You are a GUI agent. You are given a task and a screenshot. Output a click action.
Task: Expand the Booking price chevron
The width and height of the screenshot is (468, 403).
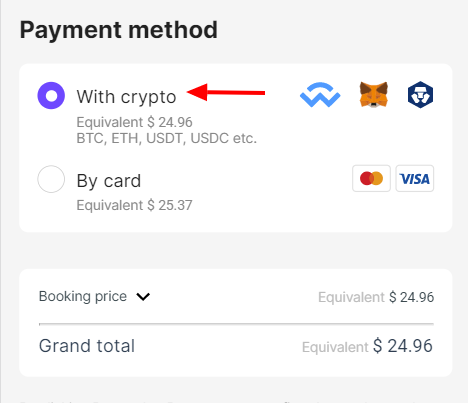click(143, 296)
